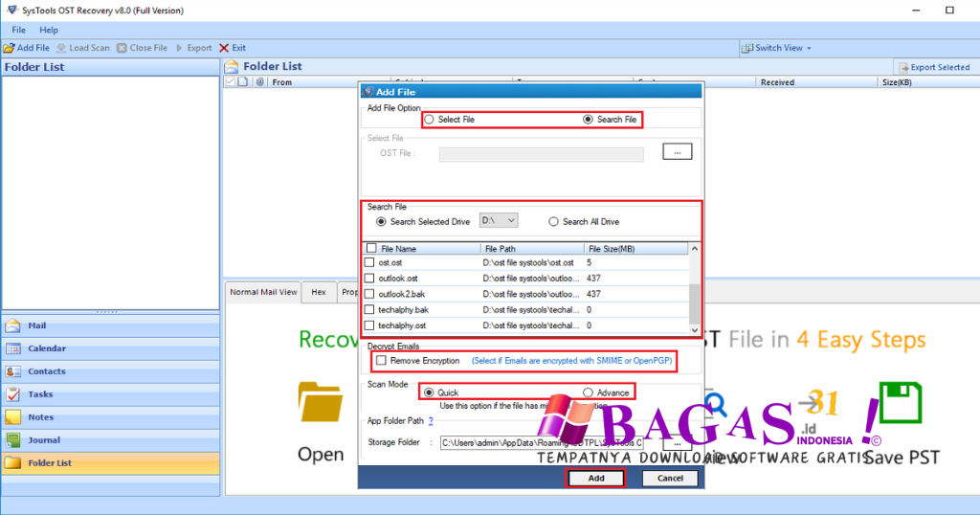The image size is (980, 515).
Task: Open the D:\ drive dropdown
Action: pos(499,220)
